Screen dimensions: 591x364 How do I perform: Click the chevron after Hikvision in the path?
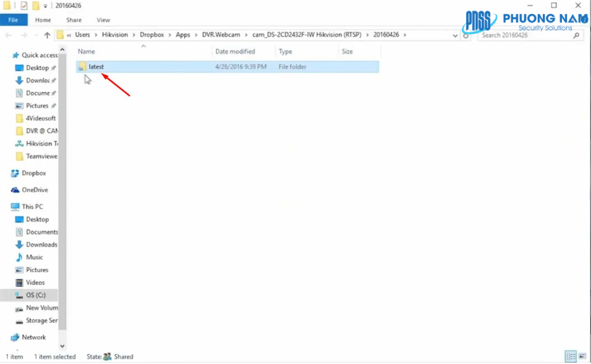coord(135,35)
